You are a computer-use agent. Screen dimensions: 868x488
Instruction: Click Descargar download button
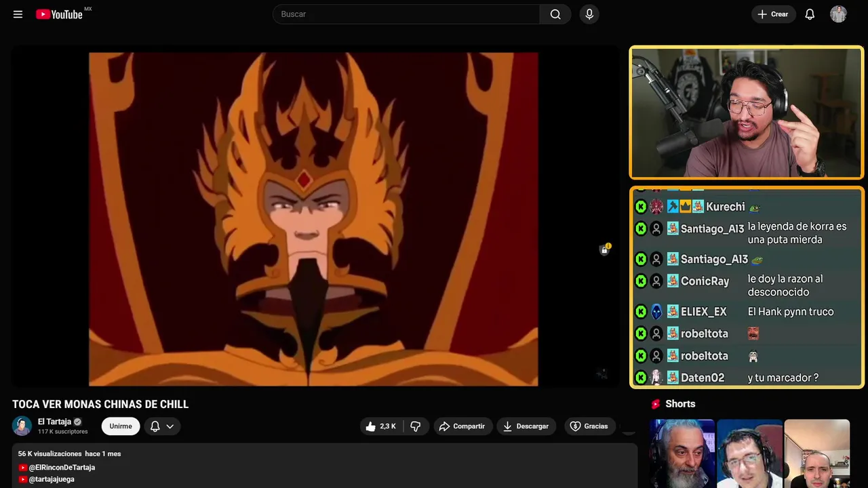[526, 426]
